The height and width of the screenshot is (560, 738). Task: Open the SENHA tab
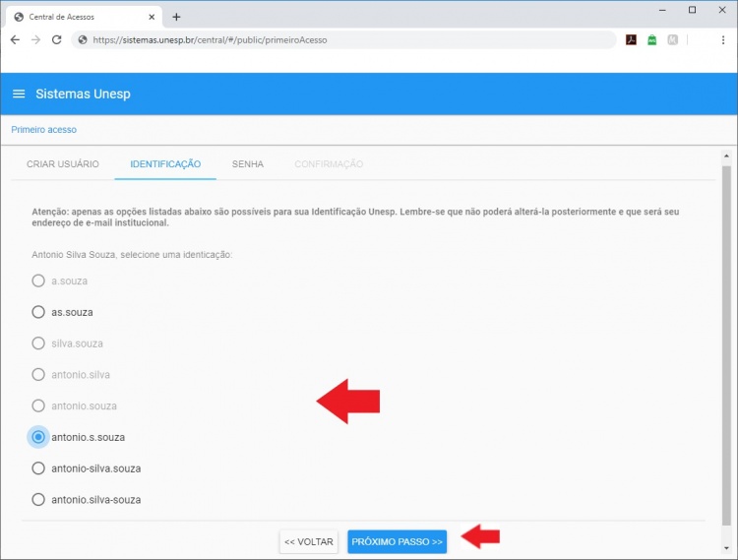[247, 164]
